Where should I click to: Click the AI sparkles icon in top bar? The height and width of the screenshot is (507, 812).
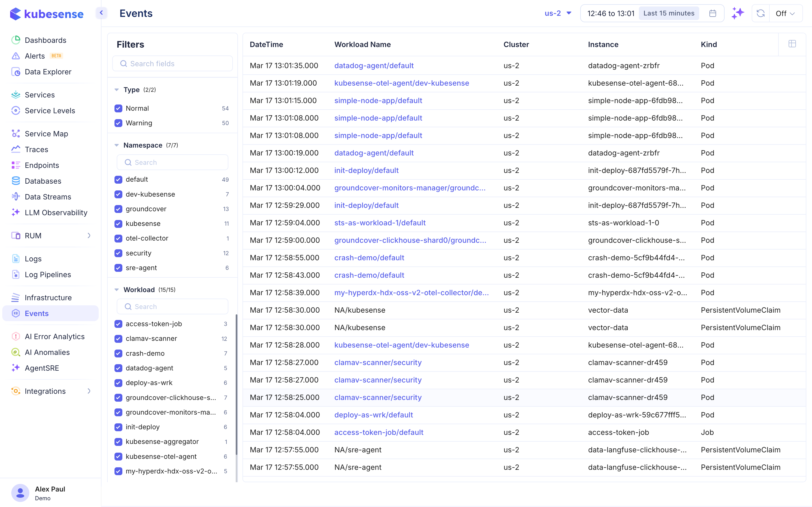coord(738,13)
